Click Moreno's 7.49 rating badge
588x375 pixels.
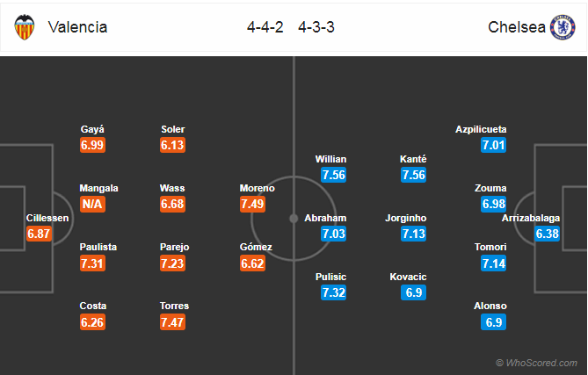[252, 204]
